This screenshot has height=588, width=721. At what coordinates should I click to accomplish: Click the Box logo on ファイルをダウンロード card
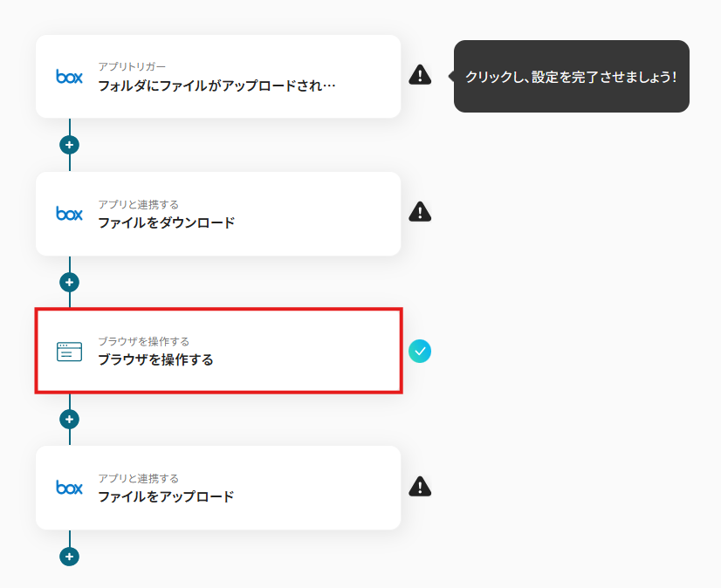pos(70,214)
